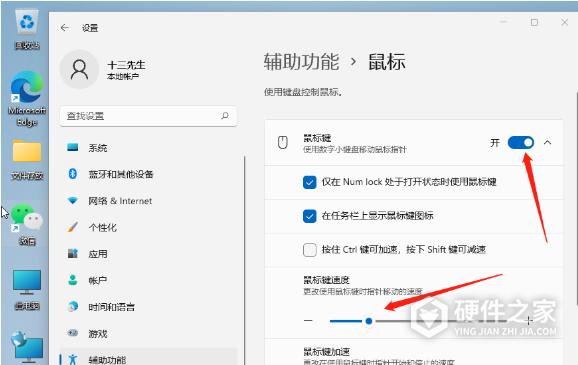The width and height of the screenshot is (578, 365).
Task: Click the 鼠标键速度 label
Action: 326,280
